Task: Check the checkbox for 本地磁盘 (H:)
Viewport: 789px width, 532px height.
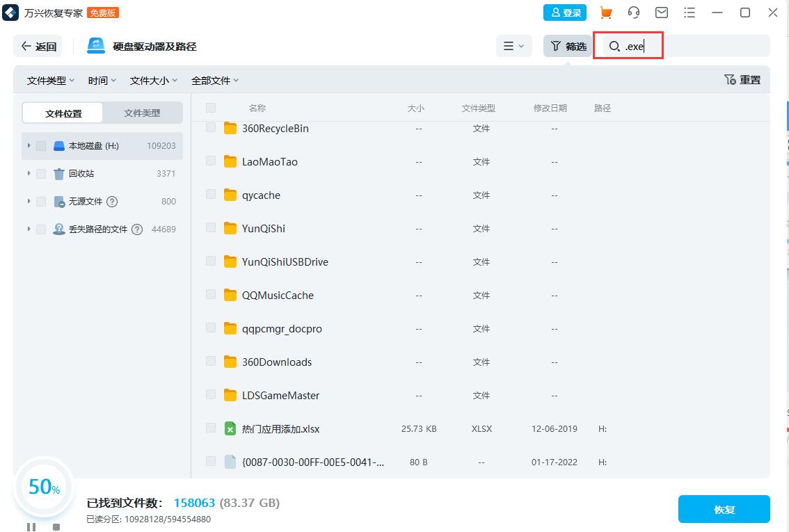Action: tap(40, 146)
